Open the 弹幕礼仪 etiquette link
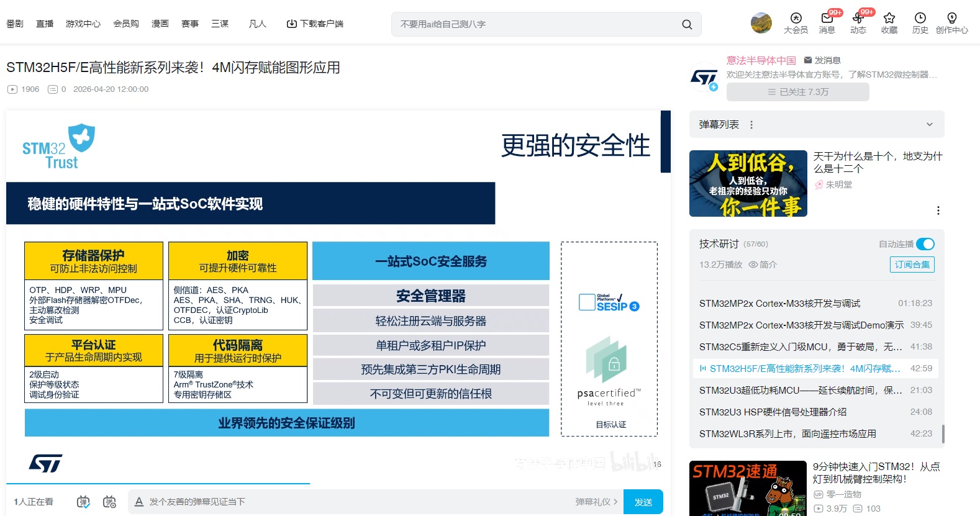Viewport: 980px width, 516px height. click(x=596, y=502)
